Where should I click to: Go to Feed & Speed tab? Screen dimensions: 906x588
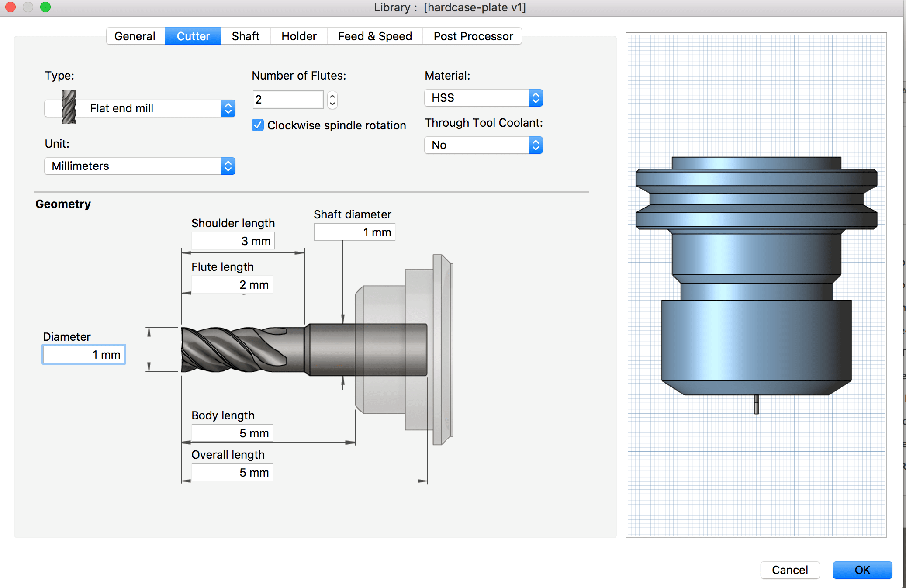point(375,36)
